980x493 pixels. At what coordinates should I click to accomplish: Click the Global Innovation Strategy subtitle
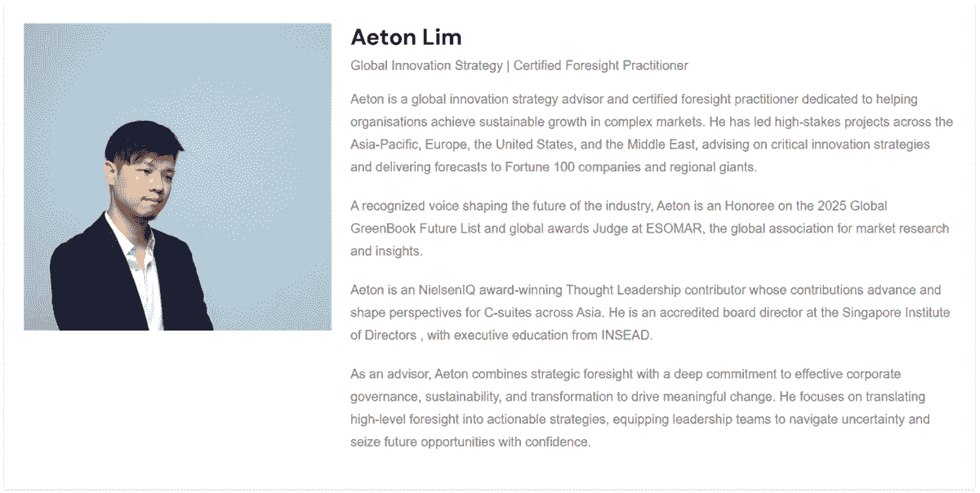[426, 65]
